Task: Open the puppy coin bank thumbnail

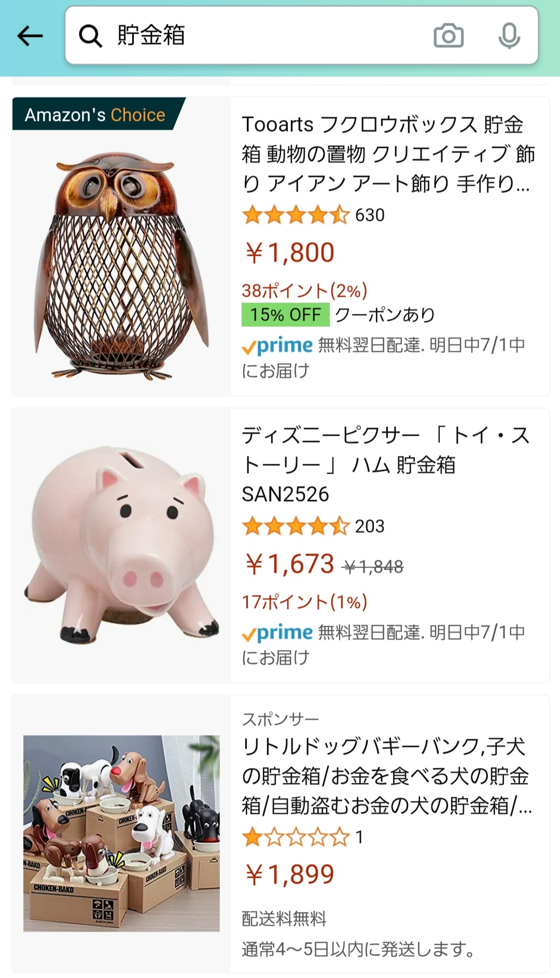Action: 121,833
